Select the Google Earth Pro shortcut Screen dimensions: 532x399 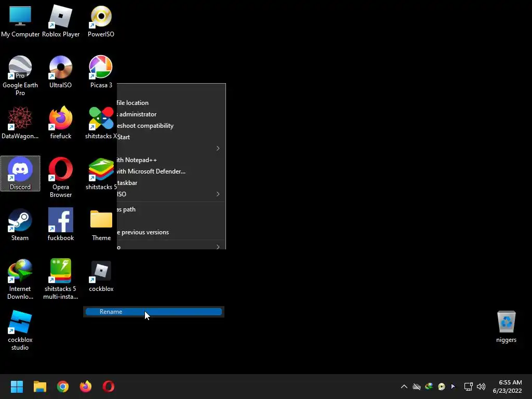pyautogui.click(x=20, y=76)
